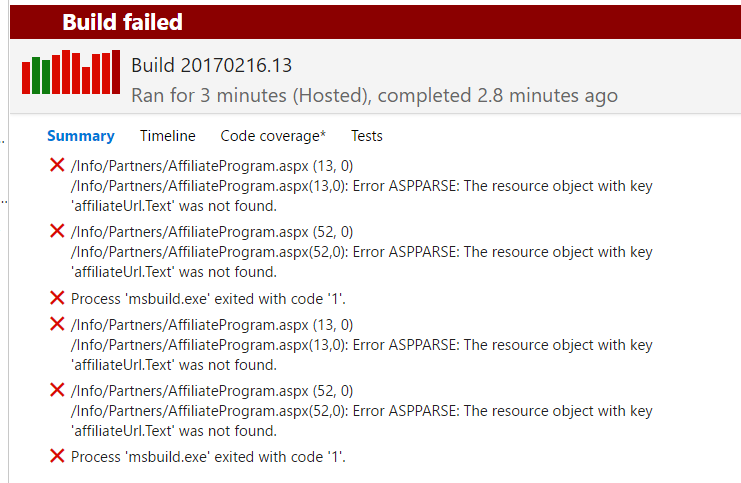
Task: Click the first green bar in build history
Action: (36, 76)
